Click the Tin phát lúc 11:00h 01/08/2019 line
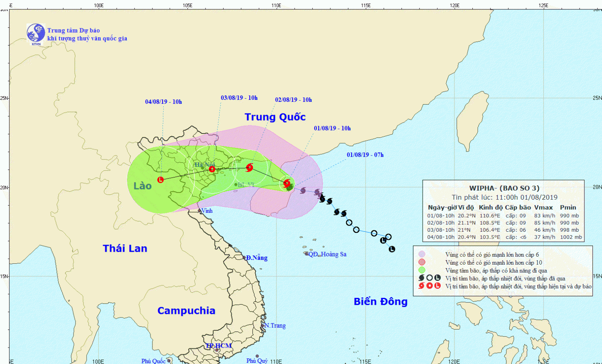Viewport: 602px width, 364px height. 504,197
